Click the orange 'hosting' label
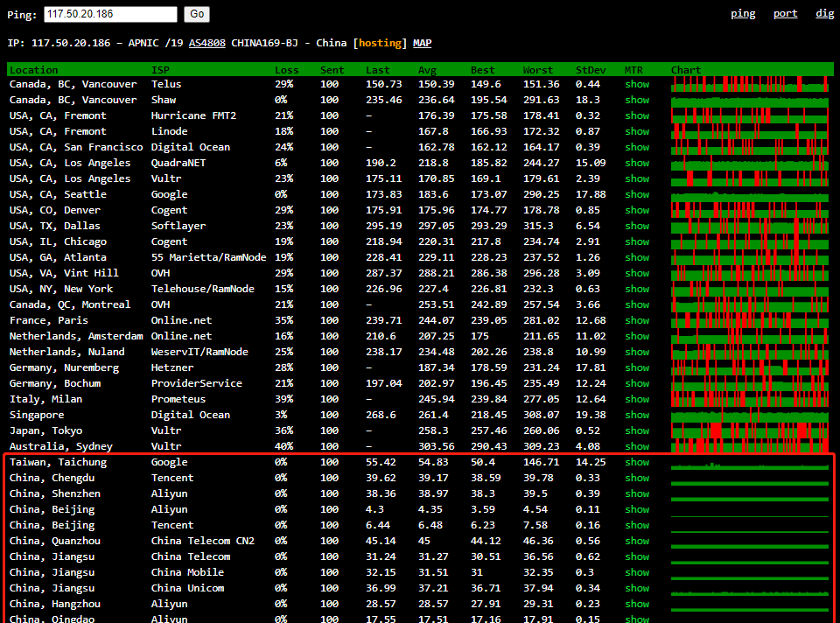The image size is (840, 623). tap(380, 43)
